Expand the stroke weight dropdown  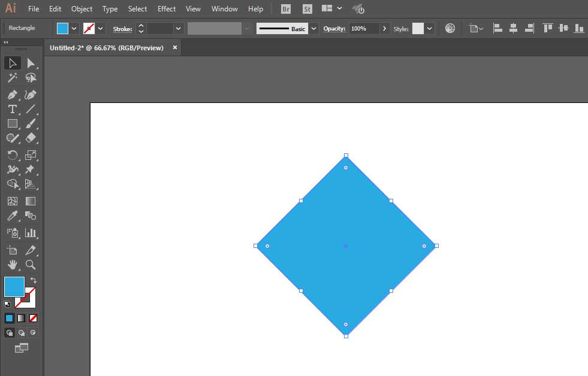179,29
